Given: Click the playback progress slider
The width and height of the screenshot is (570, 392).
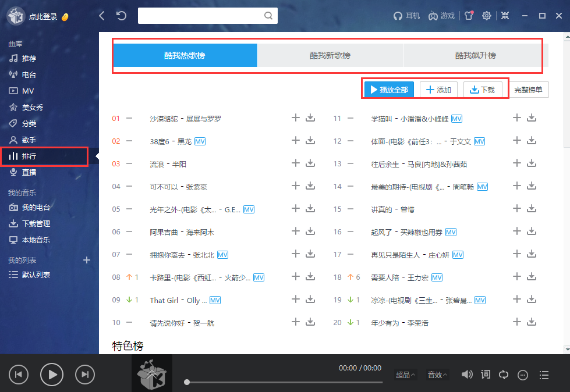Looking at the screenshot, I should click(283, 382).
